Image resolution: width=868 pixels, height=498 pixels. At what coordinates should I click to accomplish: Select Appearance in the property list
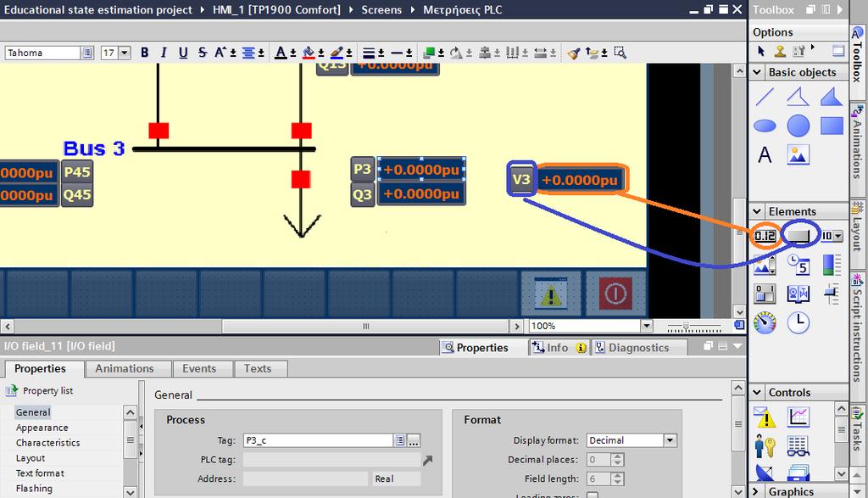pos(42,428)
